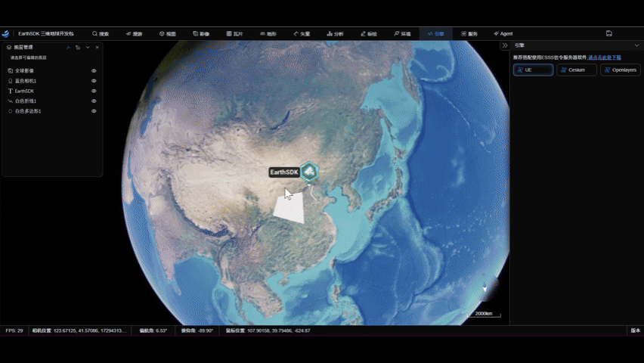This screenshot has height=363, width=644.
Task: Choose the Openlayers engine button
Action: tap(620, 70)
